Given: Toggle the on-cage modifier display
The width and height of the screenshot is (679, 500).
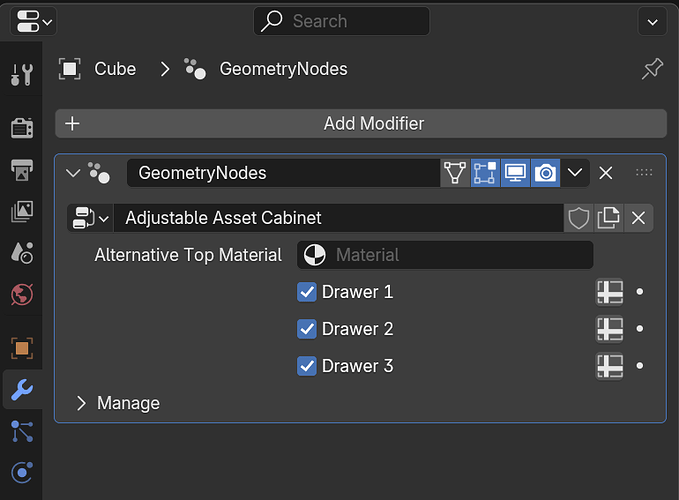Looking at the screenshot, I should coord(455,173).
